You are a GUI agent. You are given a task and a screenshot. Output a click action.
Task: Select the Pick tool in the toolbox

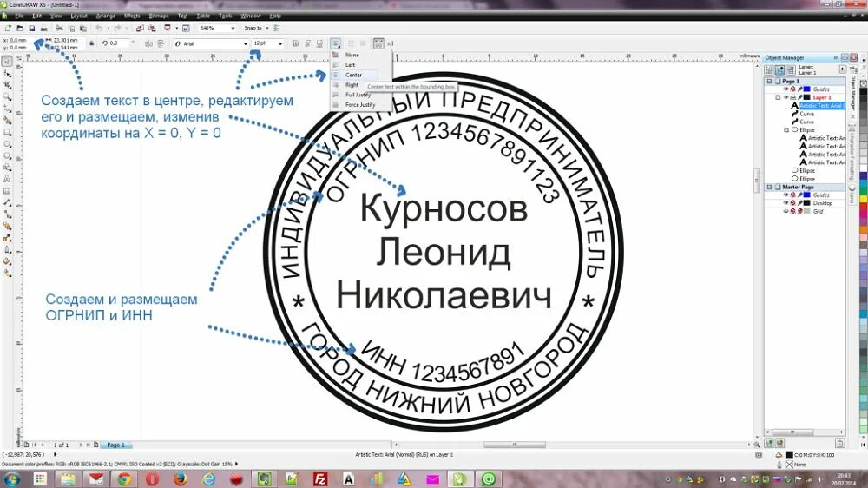click(x=7, y=62)
